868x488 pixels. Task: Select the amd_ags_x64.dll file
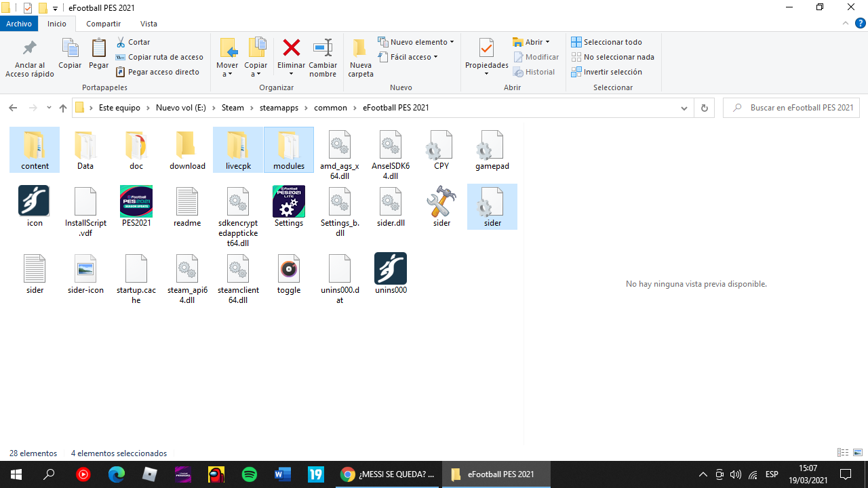click(x=340, y=155)
